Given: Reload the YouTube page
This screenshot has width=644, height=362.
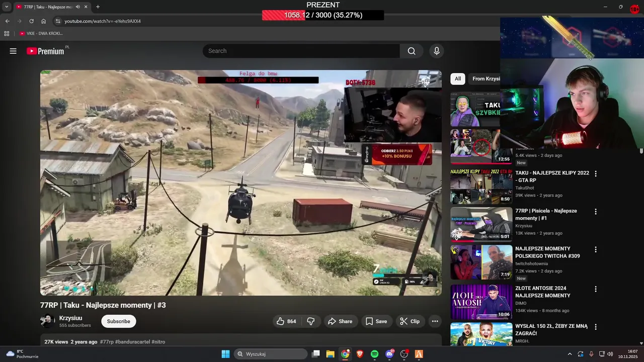Looking at the screenshot, I should click(x=31, y=21).
